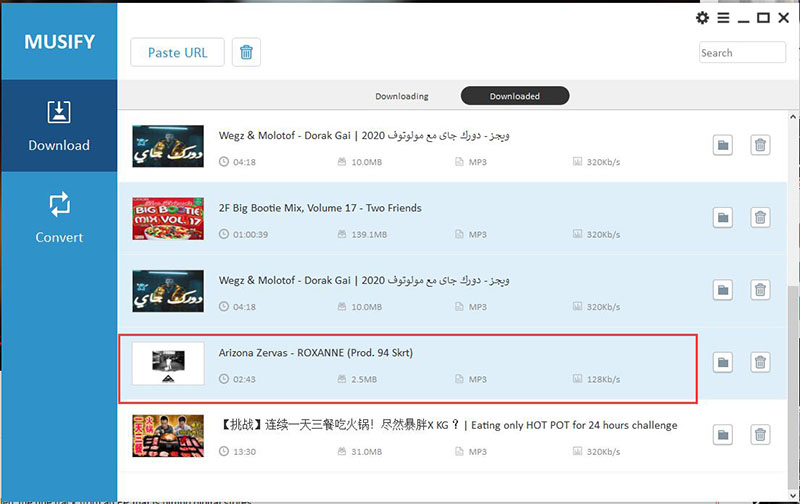The width and height of the screenshot is (800, 504).
Task: Click the 139.1MB file size
Action: pos(369,235)
